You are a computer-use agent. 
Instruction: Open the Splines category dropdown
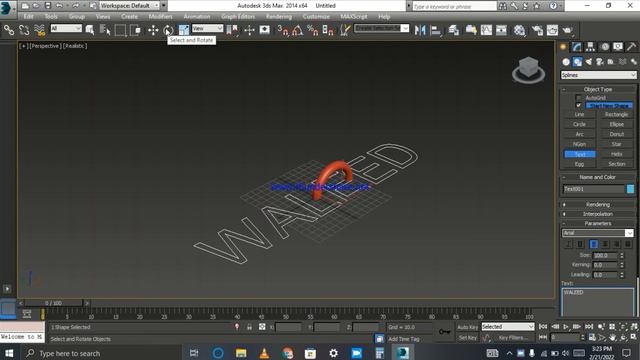coord(598,75)
